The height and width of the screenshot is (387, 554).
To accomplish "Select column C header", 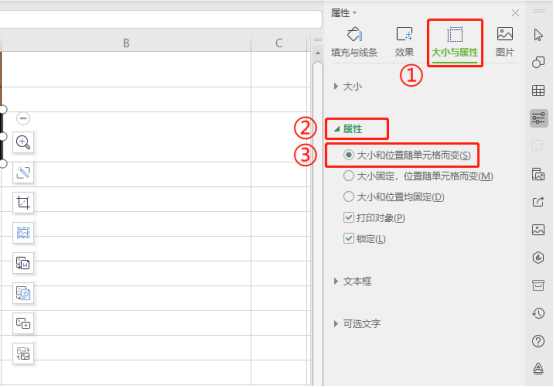I will pos(278,43).
